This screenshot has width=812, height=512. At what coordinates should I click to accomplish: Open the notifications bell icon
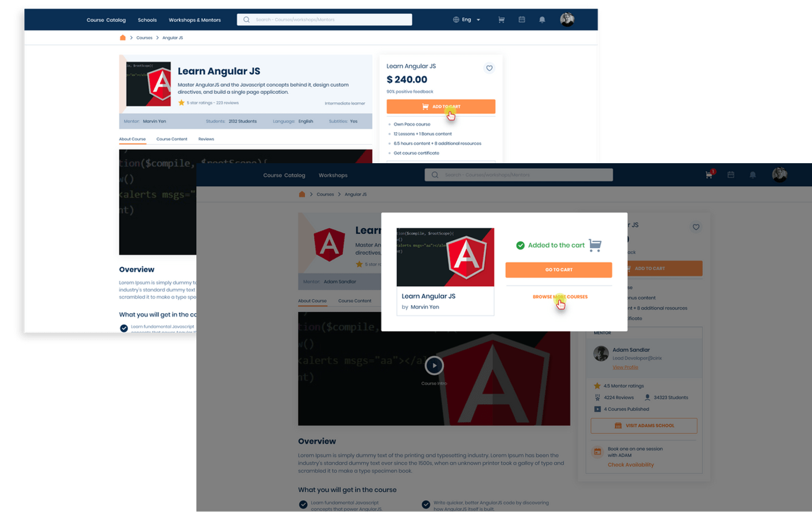pos(542,20)
